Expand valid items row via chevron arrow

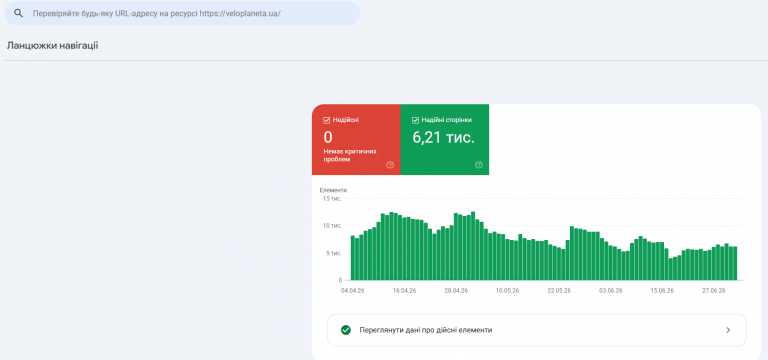728,330
